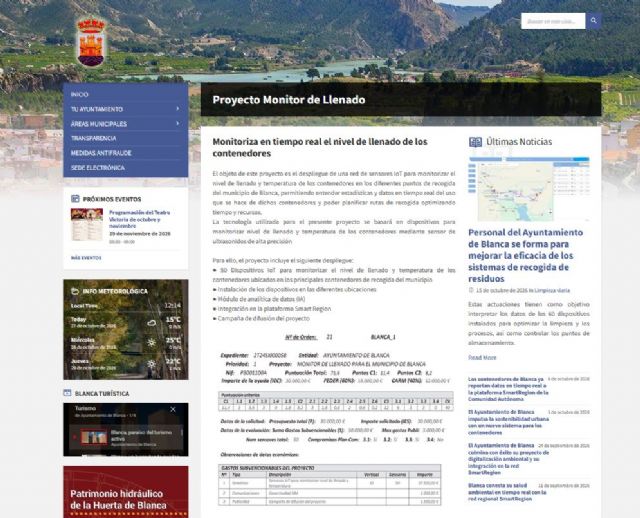Click the BLANCA TURÍSTICA heading icon

67,393
